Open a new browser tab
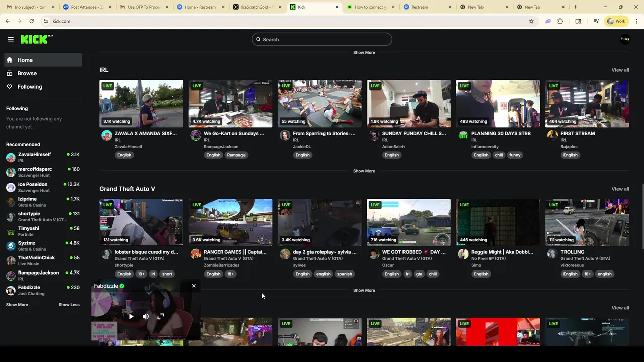Screen dimensions: 644x362 pyautogui.click(x=575, y=7)
